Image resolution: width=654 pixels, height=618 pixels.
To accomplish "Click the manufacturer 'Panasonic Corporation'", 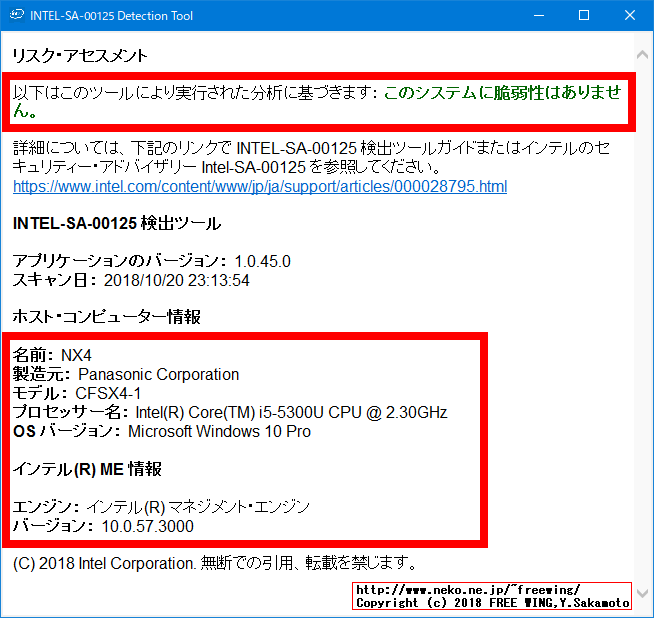I will click(158, 374).
